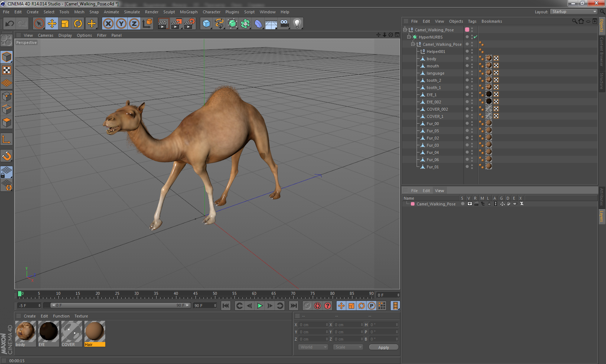Image resolution: width=606 pixels, height=364 pixels.
Task: Toggle the coordinate system icon
Action: click(x=147, y=24)
